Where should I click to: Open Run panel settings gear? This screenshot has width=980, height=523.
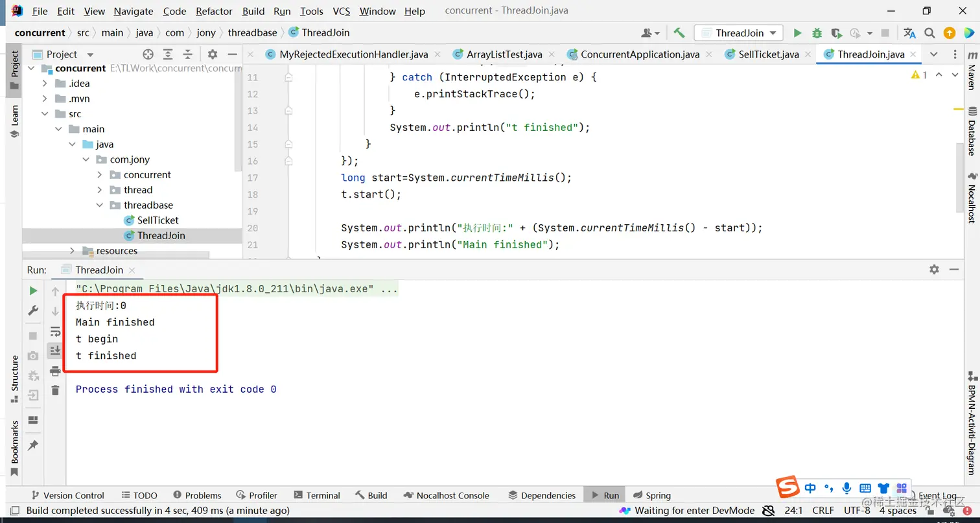point(934,270)
